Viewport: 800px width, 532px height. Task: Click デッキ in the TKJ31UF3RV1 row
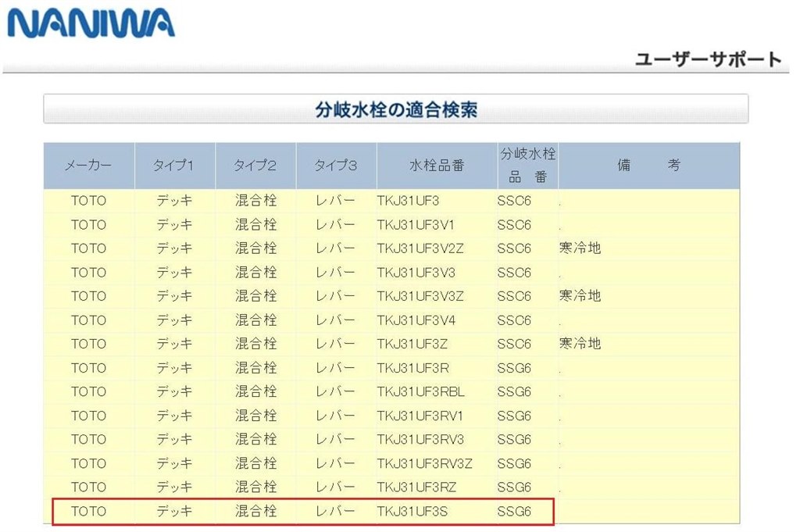pyautogui.click(x=174, y=415)
